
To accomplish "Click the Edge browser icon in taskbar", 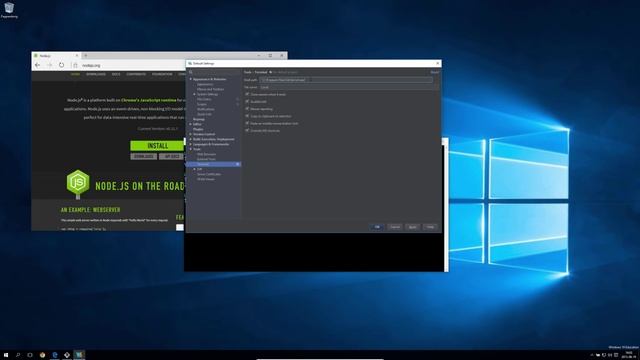I will 55,355.
